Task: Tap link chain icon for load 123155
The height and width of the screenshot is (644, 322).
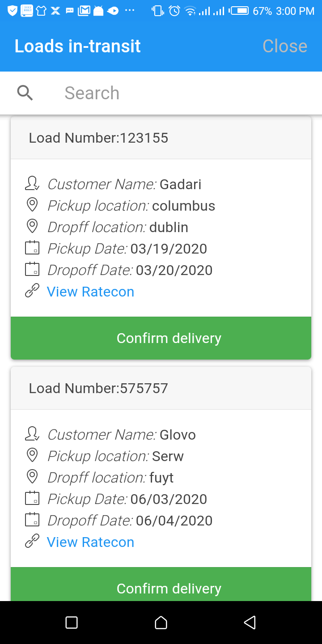Action: [32, 292]
